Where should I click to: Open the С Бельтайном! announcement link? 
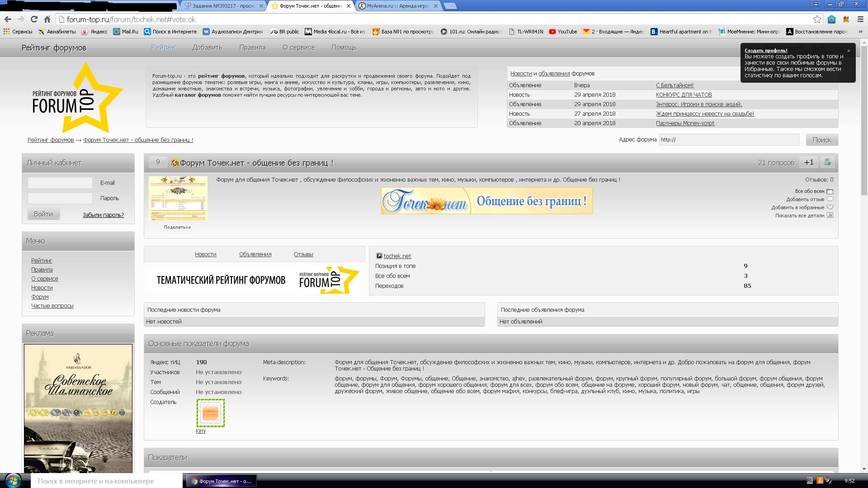click(x=675, y=85)
